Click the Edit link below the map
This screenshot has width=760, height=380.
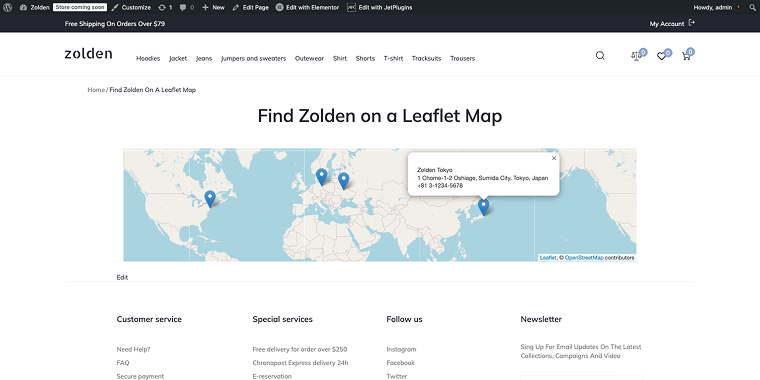pyautogui.click(x=122, y=277)
